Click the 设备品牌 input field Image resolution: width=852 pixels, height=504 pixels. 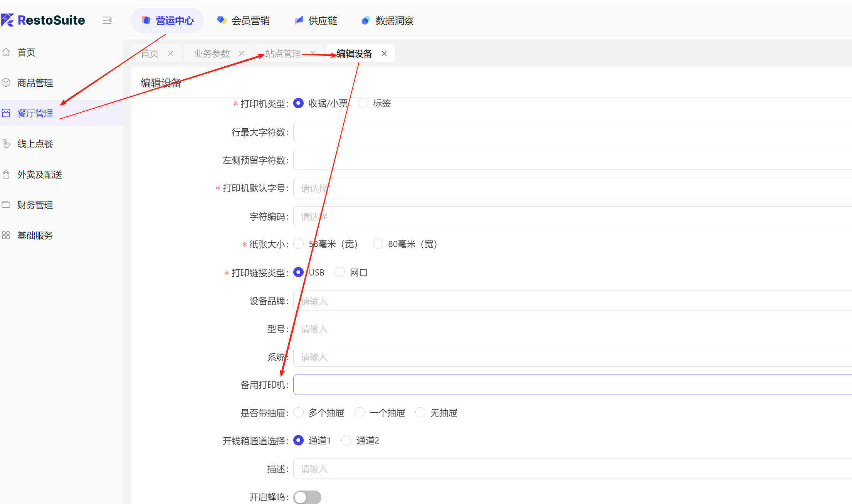point(573,301)
